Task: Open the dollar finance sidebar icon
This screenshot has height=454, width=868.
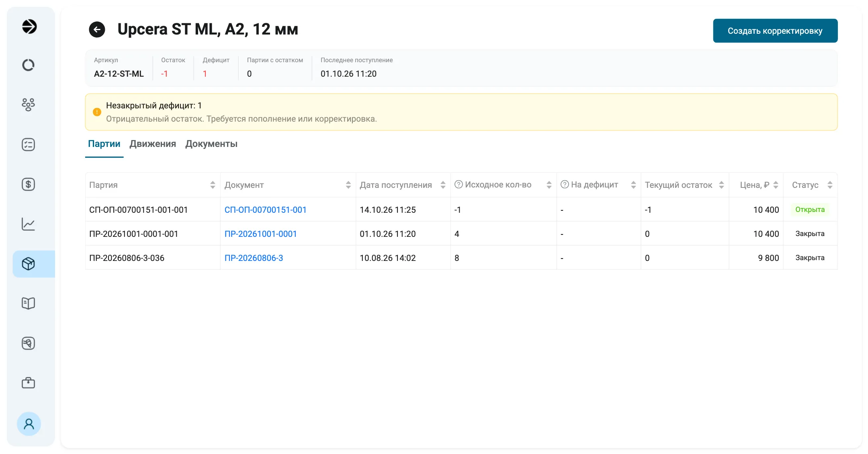Action: pos(28,184)
